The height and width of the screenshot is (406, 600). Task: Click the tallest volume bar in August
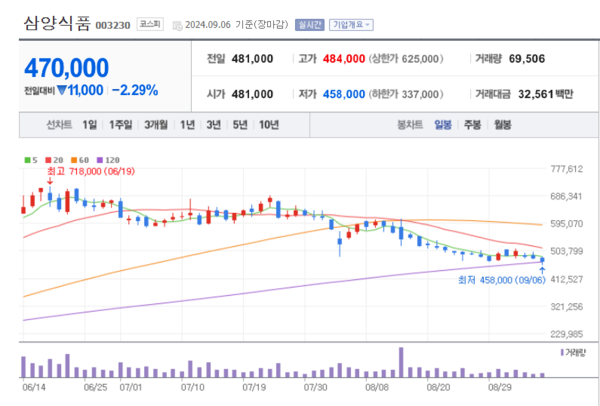401,361
